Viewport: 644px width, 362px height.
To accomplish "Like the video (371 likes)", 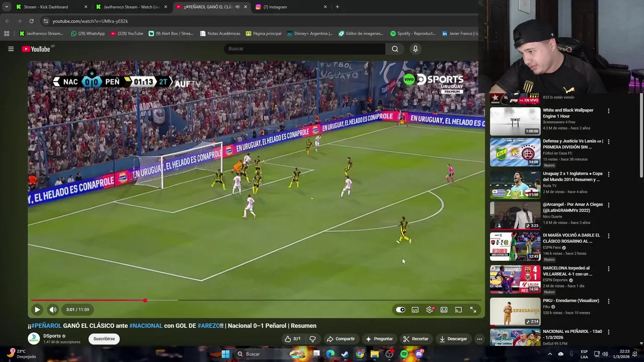I will pyautogui.click(x=292, y=339).
